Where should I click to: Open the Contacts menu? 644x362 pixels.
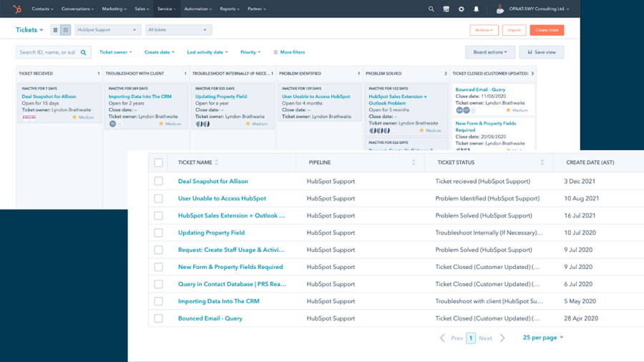(x=43, y=9)
